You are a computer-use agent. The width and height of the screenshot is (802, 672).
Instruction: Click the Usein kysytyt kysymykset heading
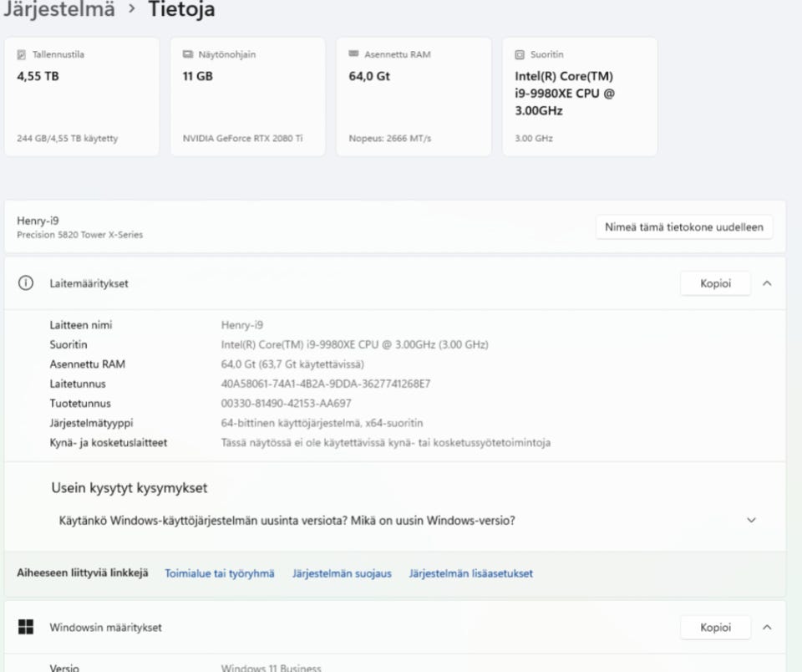tap(129, 488)
